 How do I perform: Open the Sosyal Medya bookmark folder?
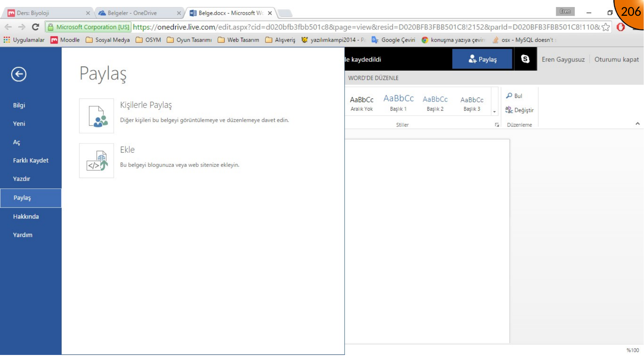pos(108,40)
